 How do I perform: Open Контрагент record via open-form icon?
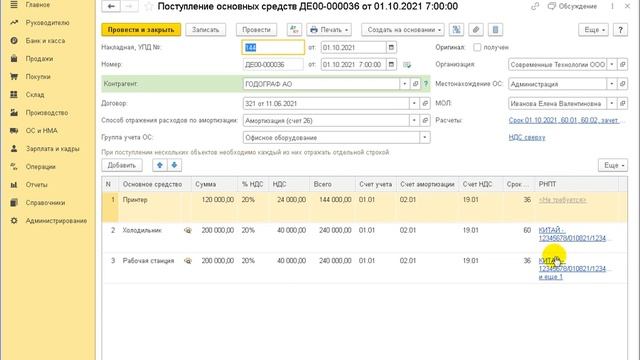(x=415, y=84)
